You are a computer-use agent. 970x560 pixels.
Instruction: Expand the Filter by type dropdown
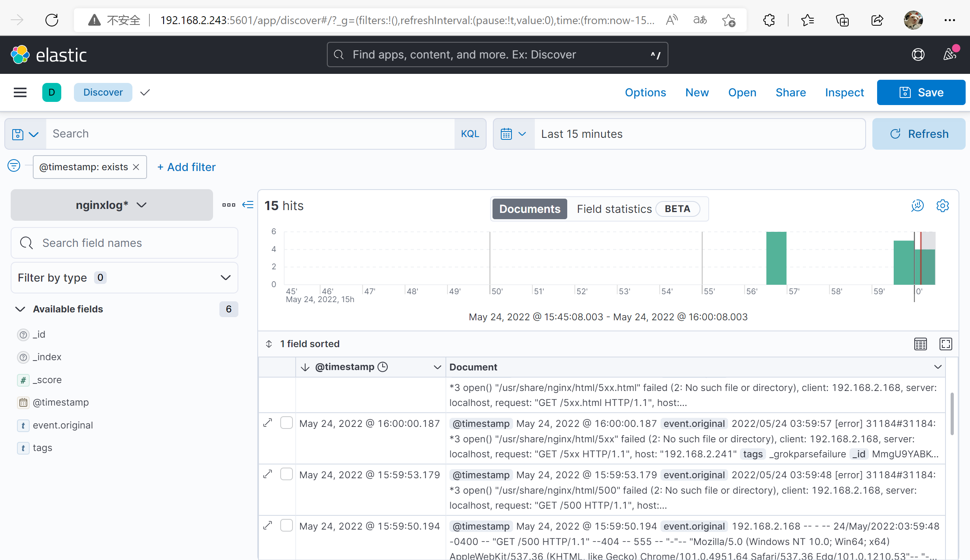click(x=124, y=278)
